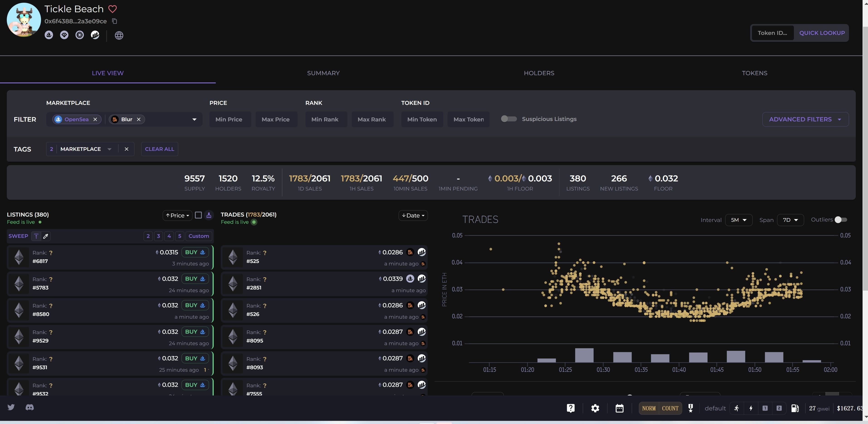
Task: Click the heart favorite icon beside Tickle Beach
Action: [x=112, y=9]
